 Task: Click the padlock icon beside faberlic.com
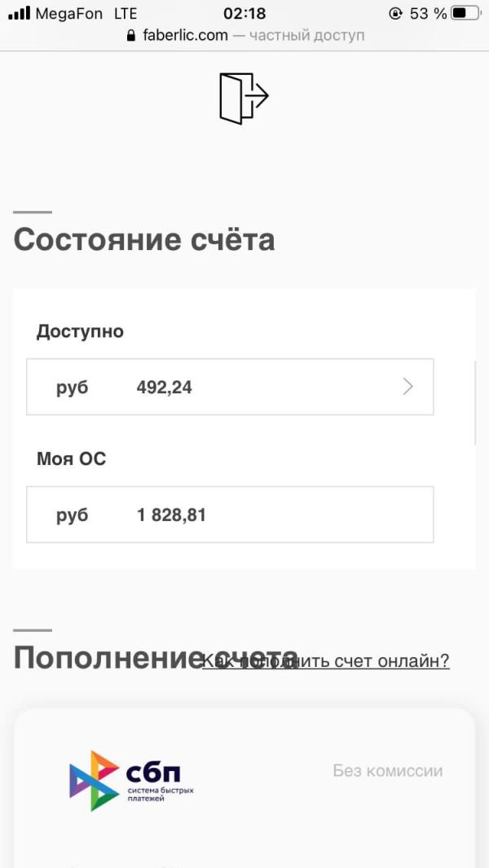click(x=130, y=36)
